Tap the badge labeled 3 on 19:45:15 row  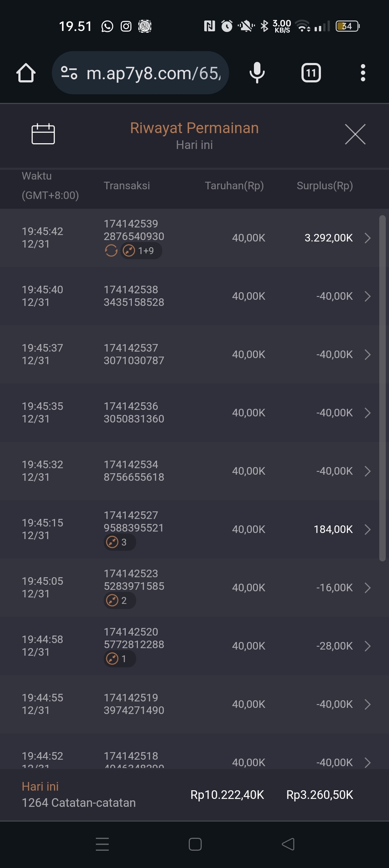coord(119,542)
